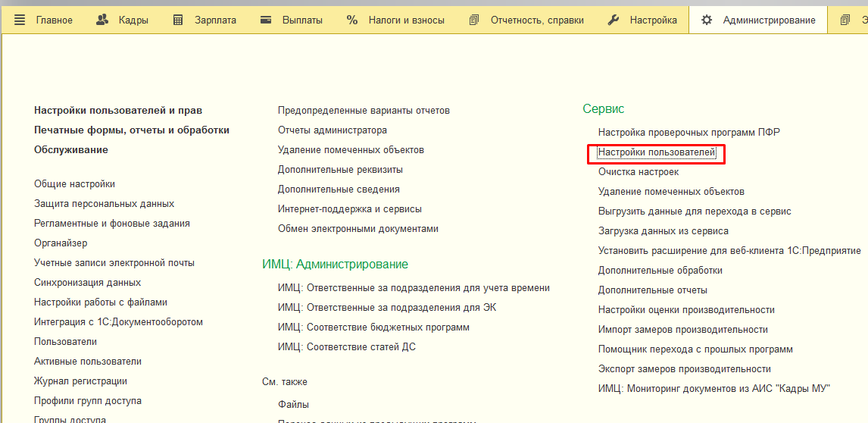
Task: Click the cut-off section icon after Администрирование
Action: tap(845, 20)
